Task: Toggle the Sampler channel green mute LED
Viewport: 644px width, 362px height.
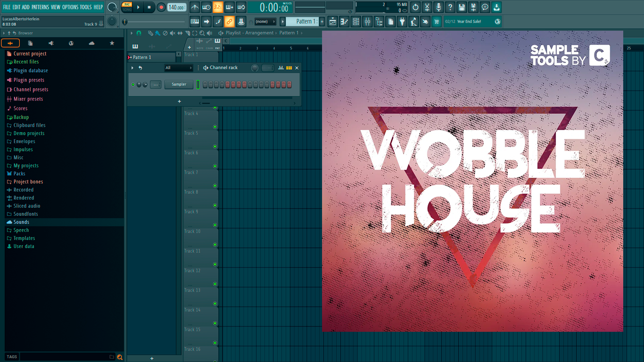Action: pos(133,84)
